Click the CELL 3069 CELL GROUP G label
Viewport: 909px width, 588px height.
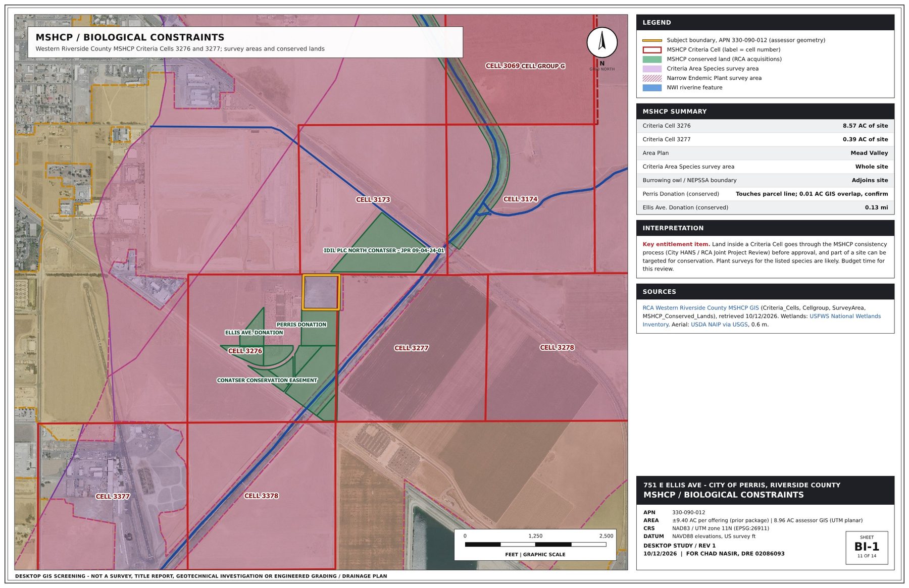coord(525,66)
